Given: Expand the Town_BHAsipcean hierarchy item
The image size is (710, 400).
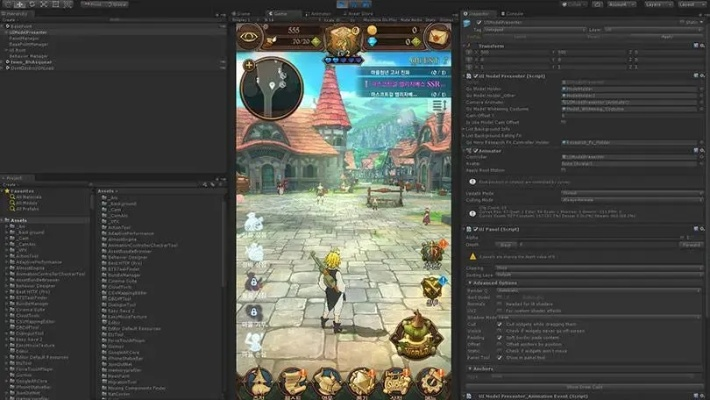Looking at the screenshot, I should [x=4, y=61].
